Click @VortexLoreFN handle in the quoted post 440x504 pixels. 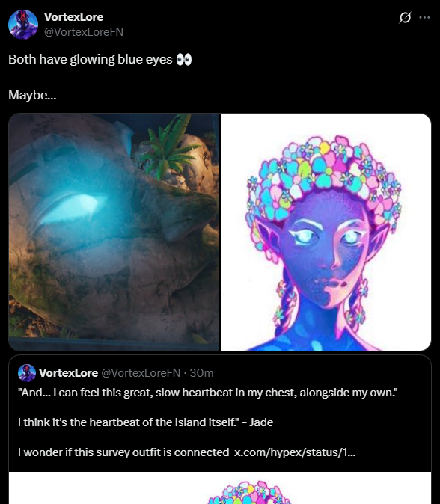click(x=141, y=373)
